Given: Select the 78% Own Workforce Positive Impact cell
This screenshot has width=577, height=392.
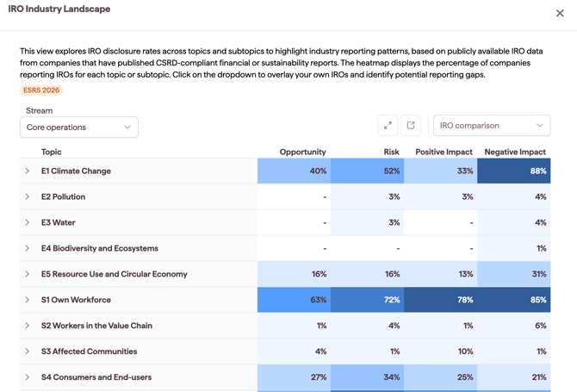Looking at the screenshot, I should point(440,300).
